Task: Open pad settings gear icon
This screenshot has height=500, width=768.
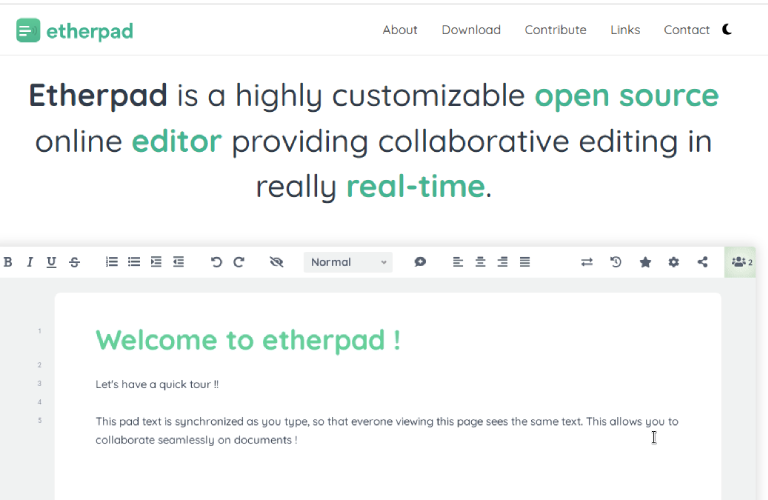Action: coord(674,262)
